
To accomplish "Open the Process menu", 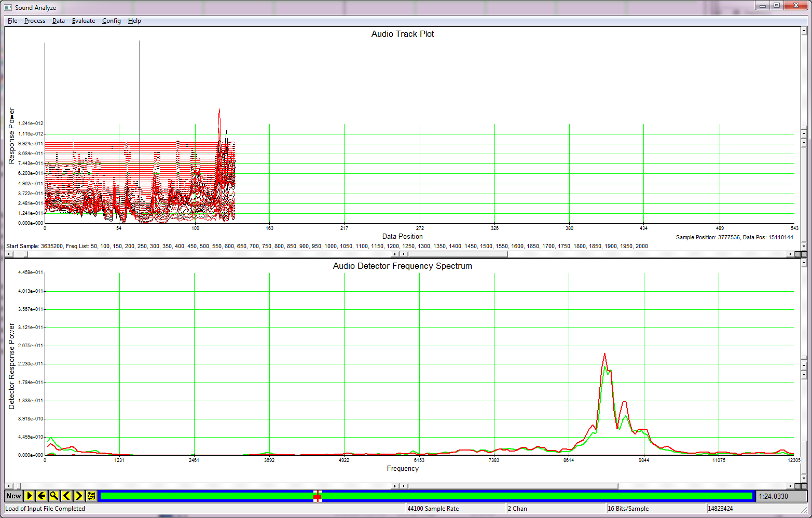I will click(34, 21).
